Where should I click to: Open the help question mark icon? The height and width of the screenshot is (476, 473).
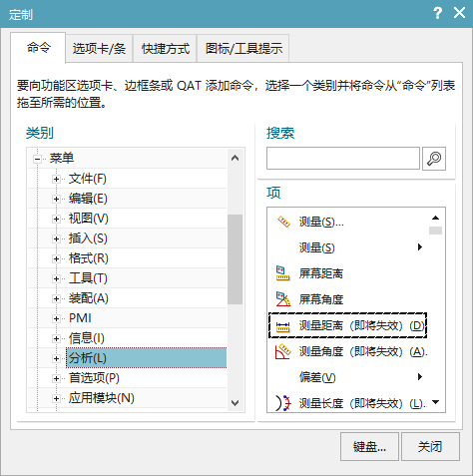[x=438, y=13]
